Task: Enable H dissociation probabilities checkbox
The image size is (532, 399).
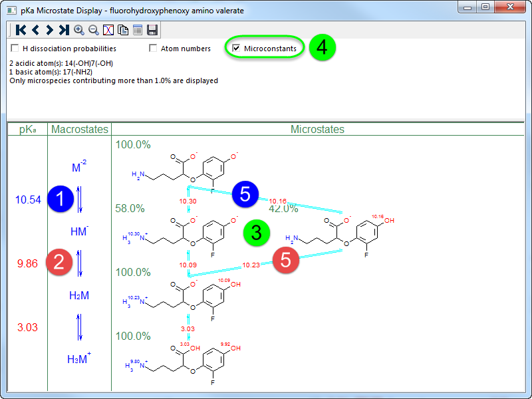Action: [x=15, y=48]
